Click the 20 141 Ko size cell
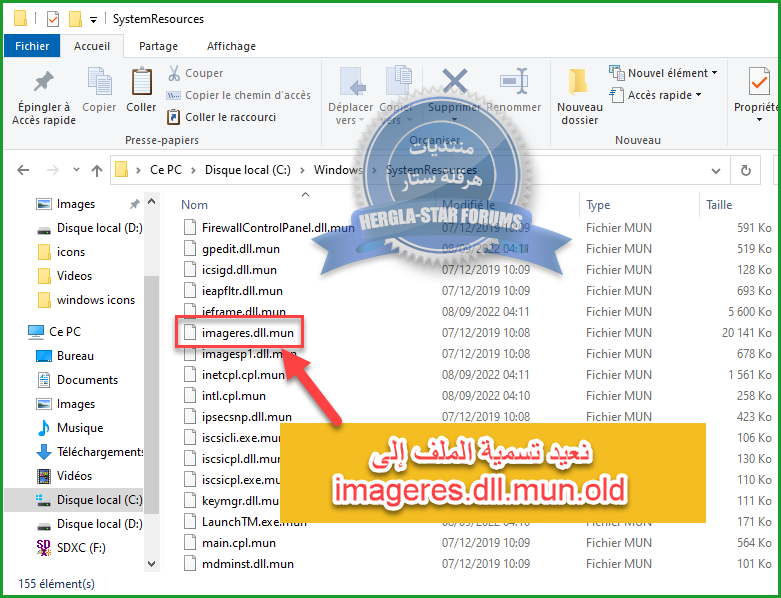Image resolution: width=781 pixels, height=598 pixels. coord(746,333)
